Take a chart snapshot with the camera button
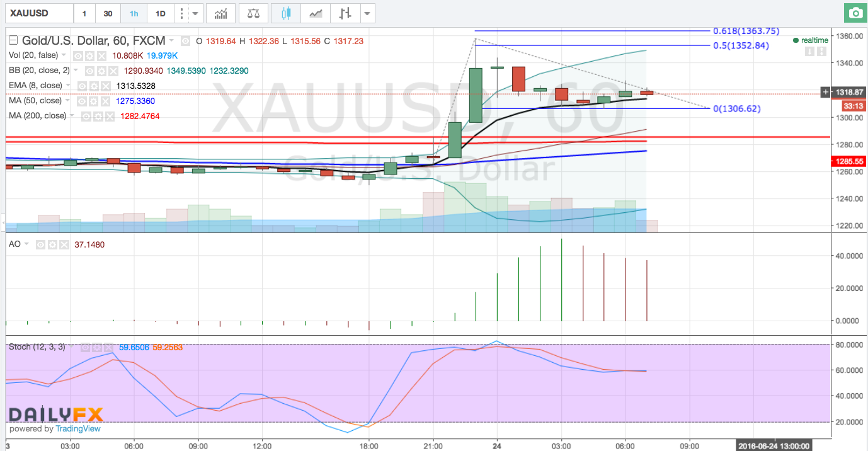Viewport: 868px width, 451px height. [x=855, y=13]
